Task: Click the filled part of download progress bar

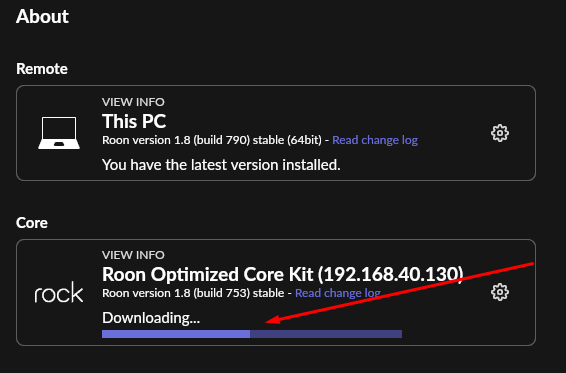Action: [176, 334]
